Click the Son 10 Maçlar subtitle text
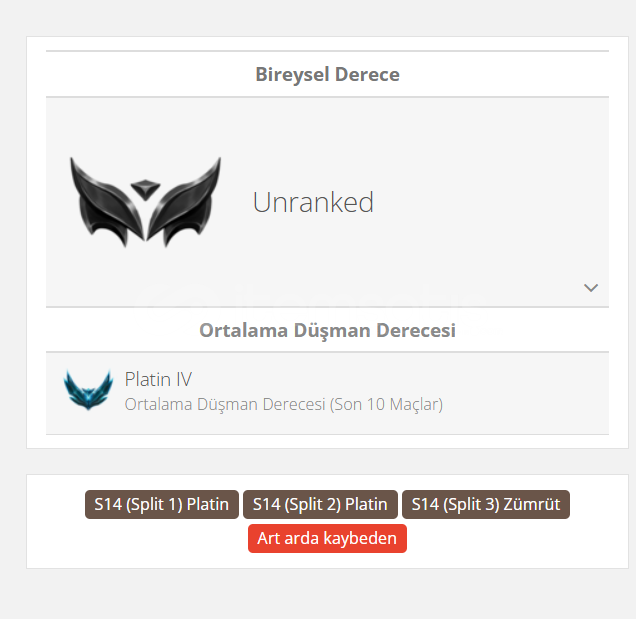636x619 pixels. pyautogui.click(x=284, y=404)
